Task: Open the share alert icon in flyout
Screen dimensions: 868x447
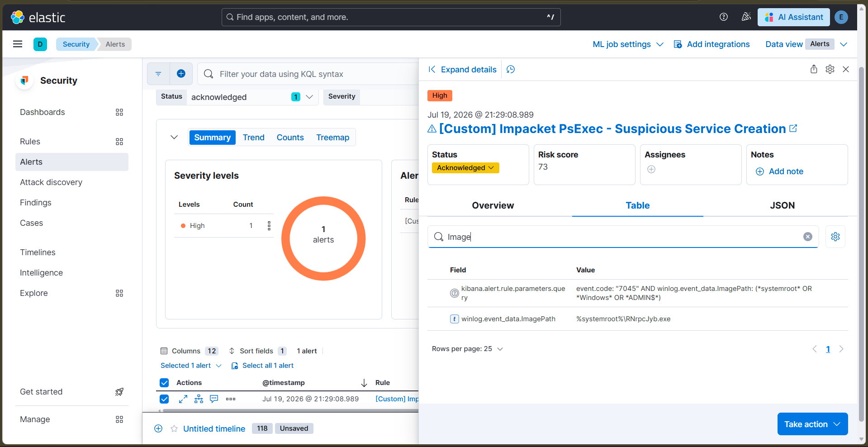Action: [x=814, y=69]
